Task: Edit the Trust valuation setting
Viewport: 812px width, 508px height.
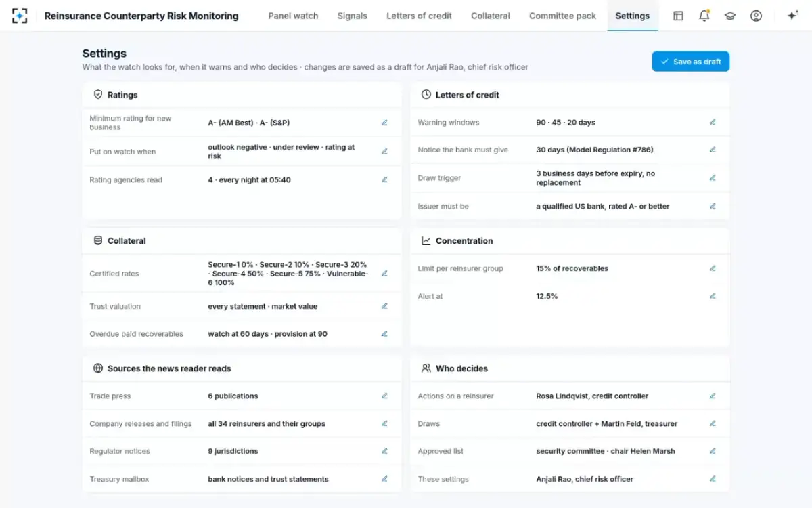Action: coord(384,306)
